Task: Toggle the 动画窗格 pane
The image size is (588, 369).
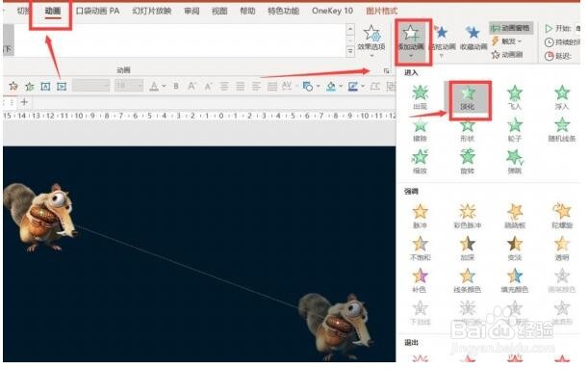Action: [x=511, y=28]
